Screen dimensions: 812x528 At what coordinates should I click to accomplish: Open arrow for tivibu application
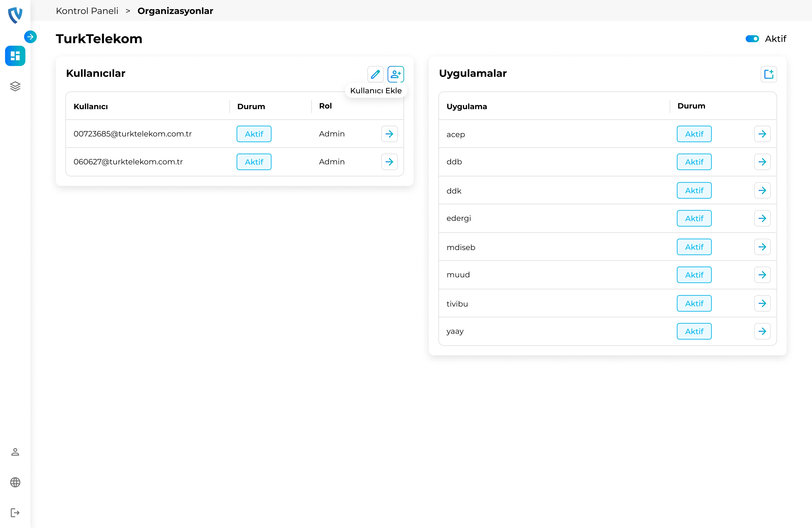tap(762, 303)
